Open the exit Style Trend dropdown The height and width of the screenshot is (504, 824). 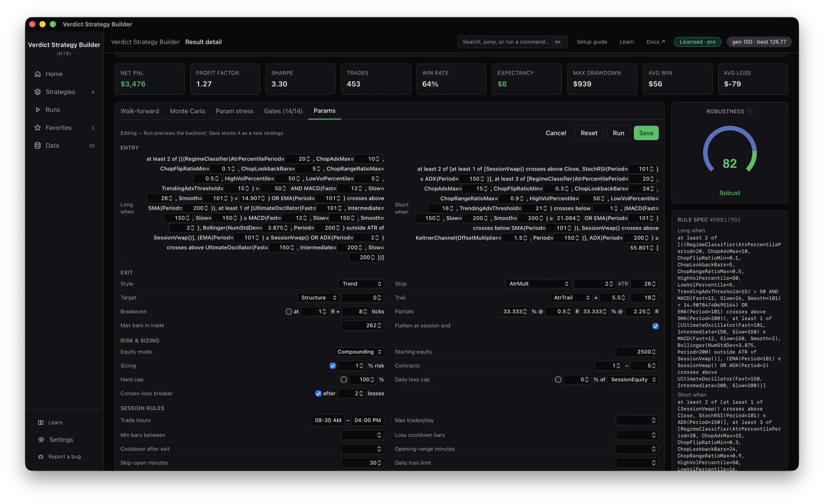coord(361,284)
